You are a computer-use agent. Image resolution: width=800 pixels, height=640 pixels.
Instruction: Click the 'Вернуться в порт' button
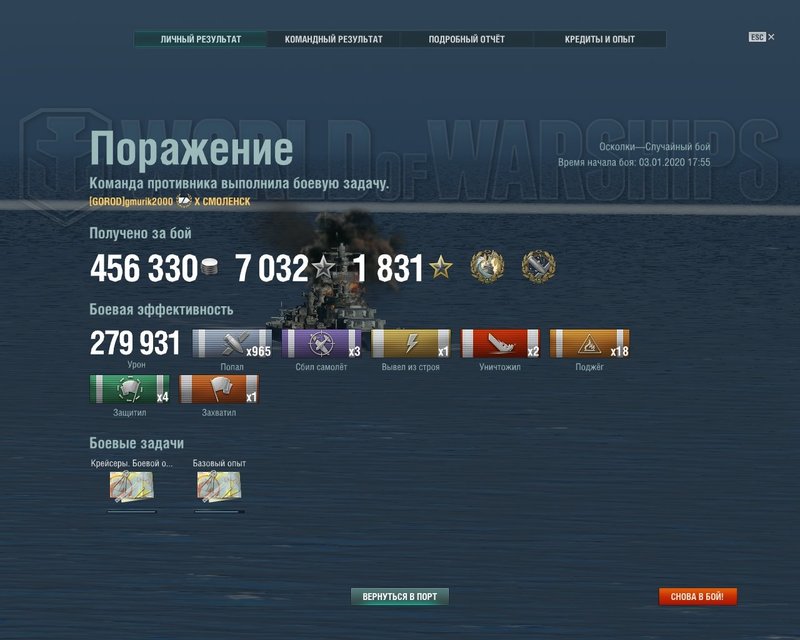399,596
